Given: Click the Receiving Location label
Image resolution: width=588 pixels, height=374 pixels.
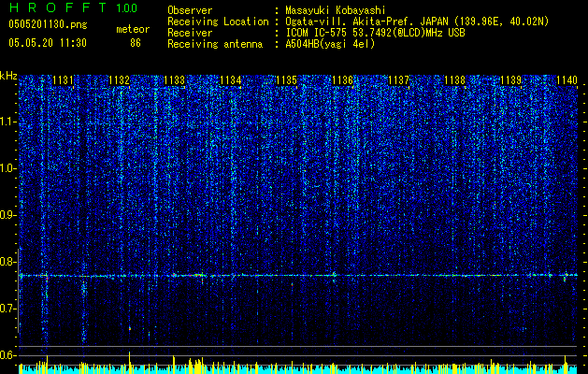Looking at the screenshot, I should 218,22.
